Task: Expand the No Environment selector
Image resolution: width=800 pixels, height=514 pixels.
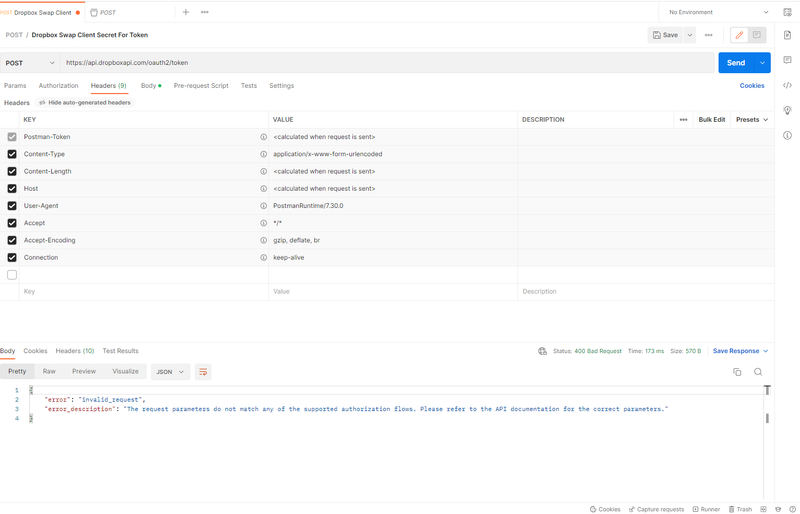Action: pos(719,12)
